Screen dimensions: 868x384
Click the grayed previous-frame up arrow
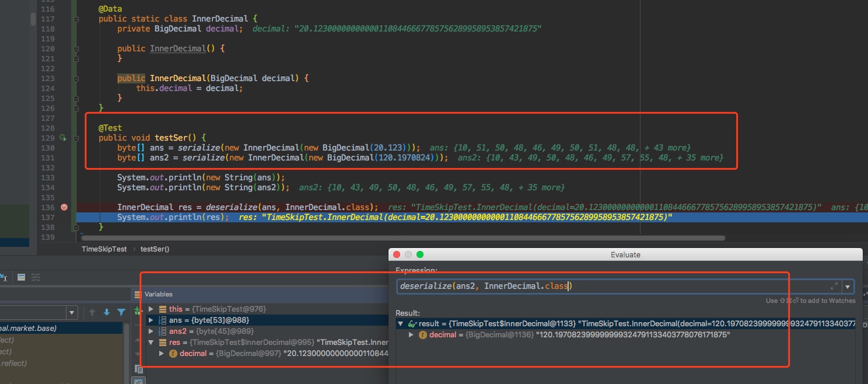tap(92, 312)
